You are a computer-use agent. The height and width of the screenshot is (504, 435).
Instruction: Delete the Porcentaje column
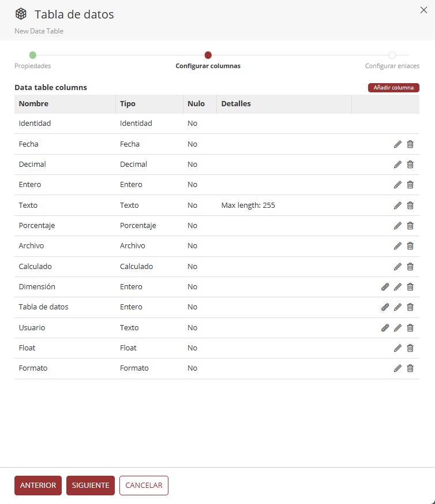click(x=410, y=226)
